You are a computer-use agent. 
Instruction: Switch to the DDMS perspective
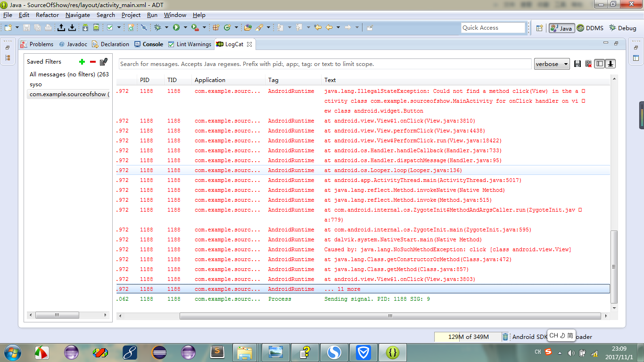point(590,28)
